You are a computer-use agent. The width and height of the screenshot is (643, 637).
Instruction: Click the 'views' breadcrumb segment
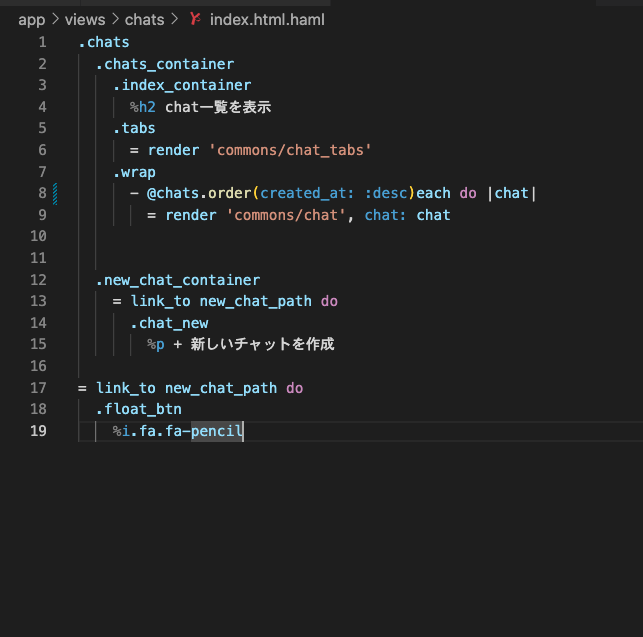pyautogui.click(x=85, y=20)
